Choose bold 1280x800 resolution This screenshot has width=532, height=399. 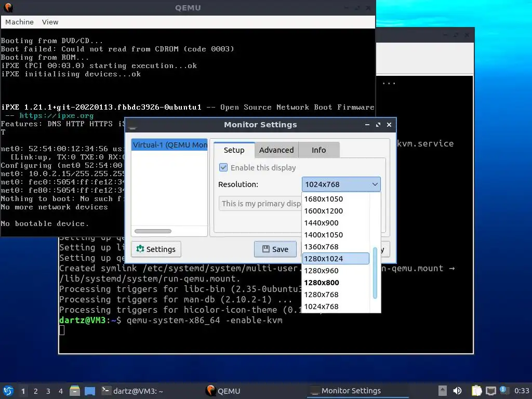(x=335, y=283)
